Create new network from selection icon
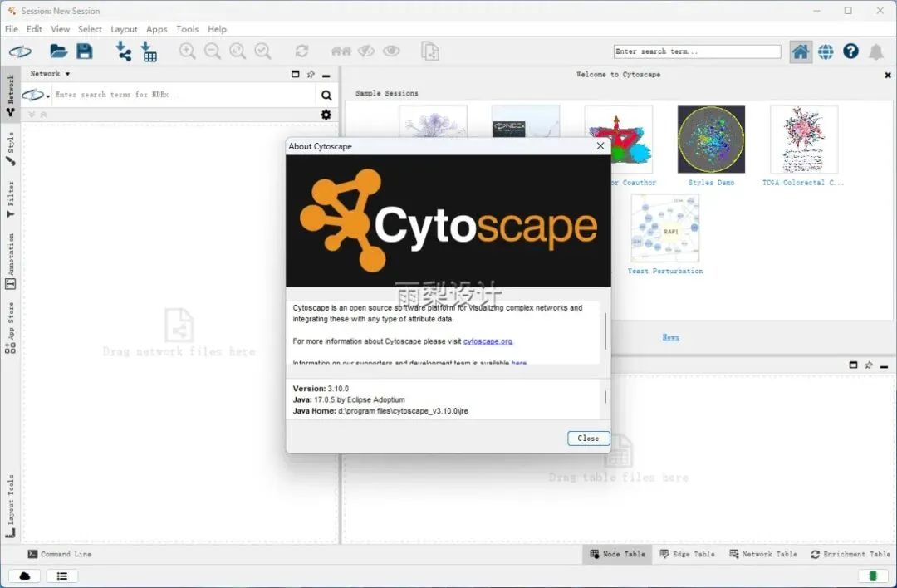 [x=430, y=51]
